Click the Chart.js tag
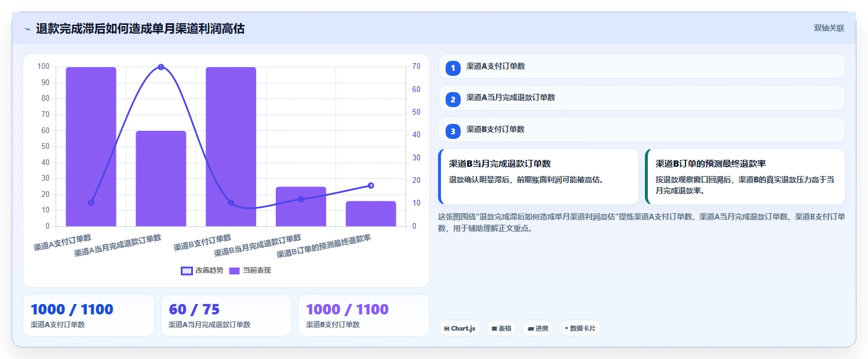The image size is (868, 359). tap(459, 328)
